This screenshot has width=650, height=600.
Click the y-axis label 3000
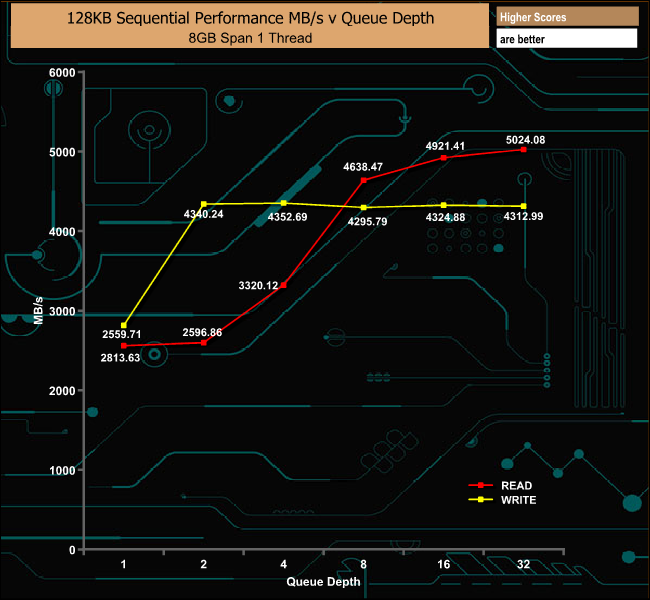point(62,312)
